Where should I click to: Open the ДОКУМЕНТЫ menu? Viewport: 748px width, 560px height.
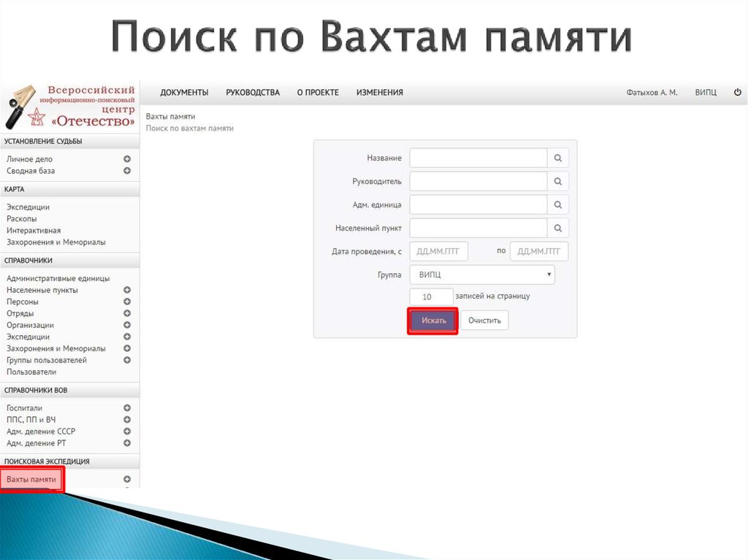[184, 93]
